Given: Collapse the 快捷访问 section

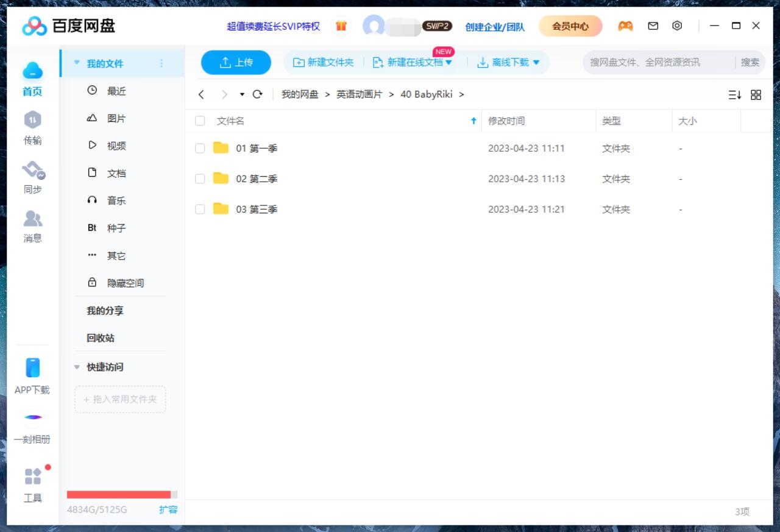Looking at the screenshot, I should pyautogui.click(x=76, y=367).
